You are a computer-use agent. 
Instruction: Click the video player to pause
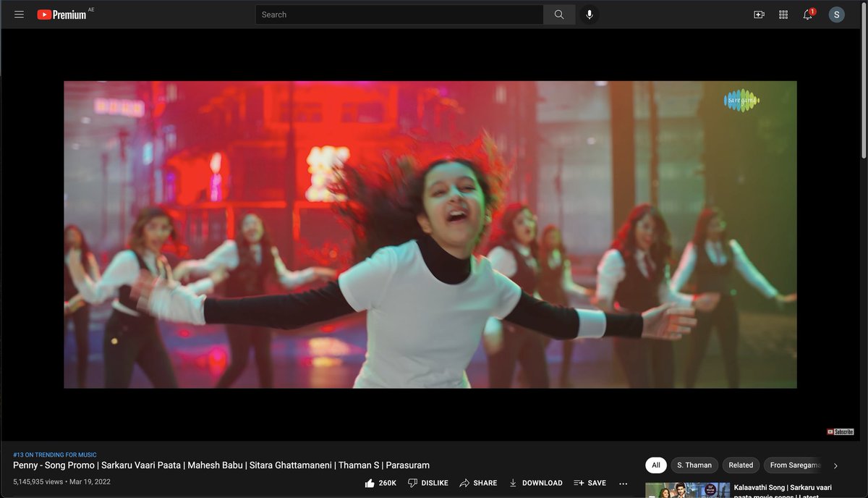click(430, 235)
